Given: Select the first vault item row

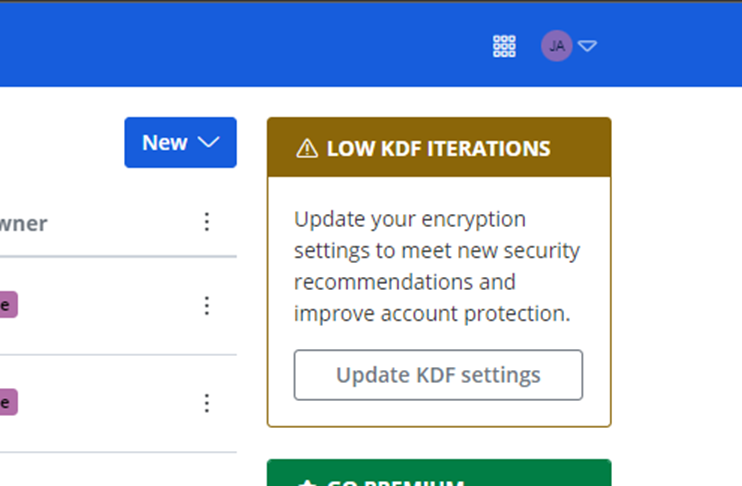Looking at the screenshot, I should click(100, 305).
